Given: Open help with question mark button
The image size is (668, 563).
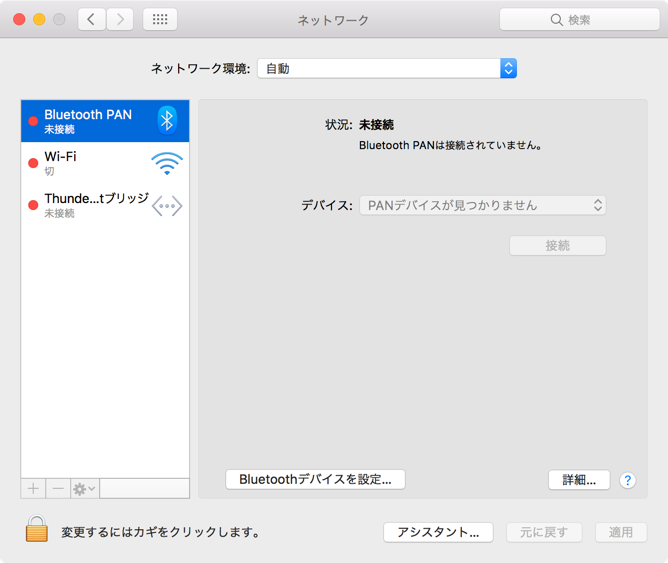Looking at the screenshot, I should 627,480.
